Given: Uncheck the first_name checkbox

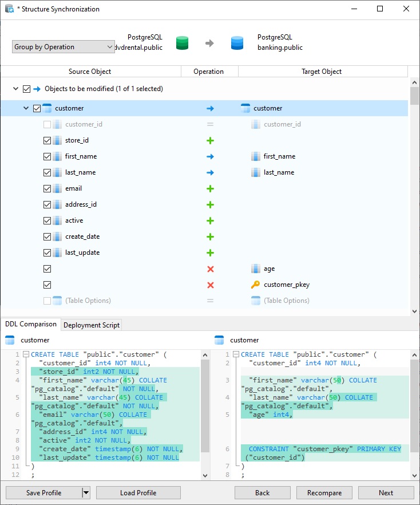Looking at the screenshot, I should point(47,156).
